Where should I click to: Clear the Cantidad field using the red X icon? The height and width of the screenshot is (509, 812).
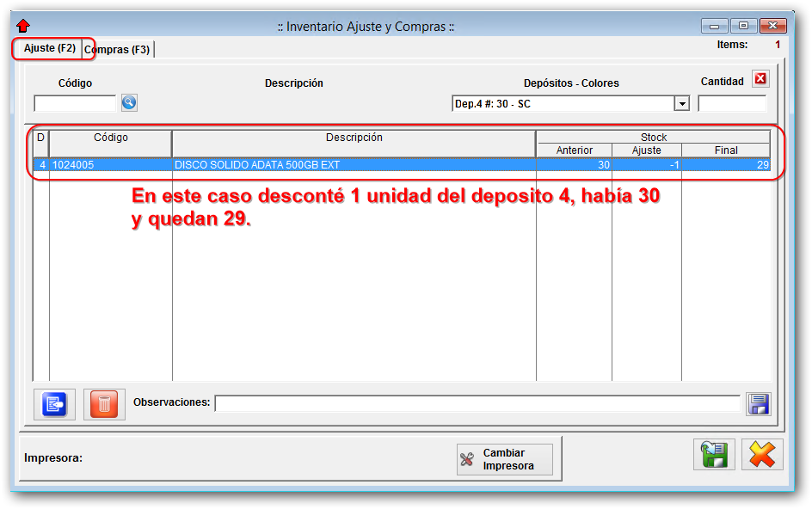pos(760,78)
